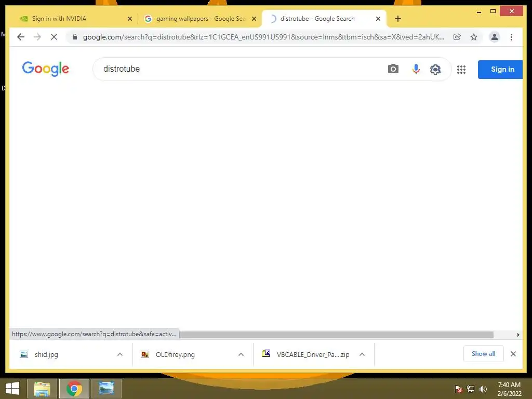532x399 pixels.
Task: Click the Sign in button on Google
Action: pos(500,70)
